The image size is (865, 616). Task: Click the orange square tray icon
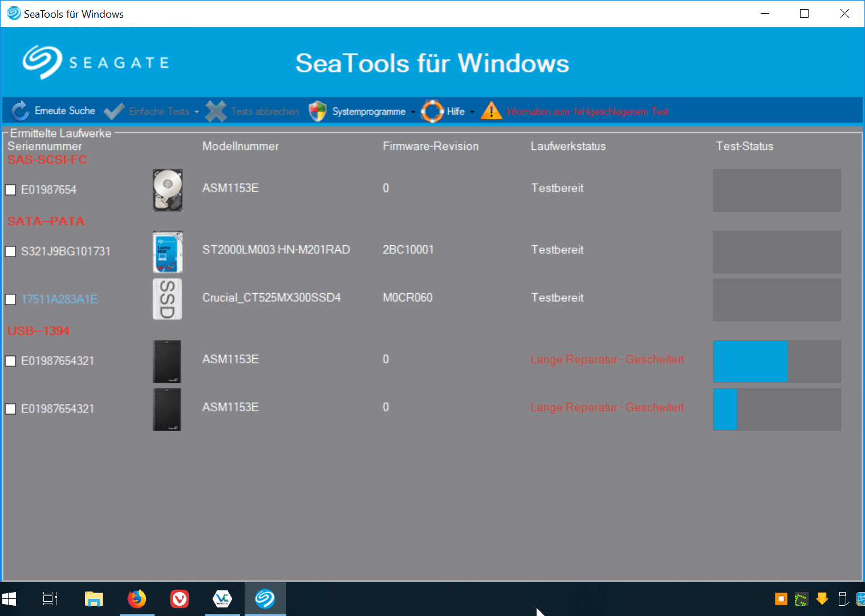[781, 599]
